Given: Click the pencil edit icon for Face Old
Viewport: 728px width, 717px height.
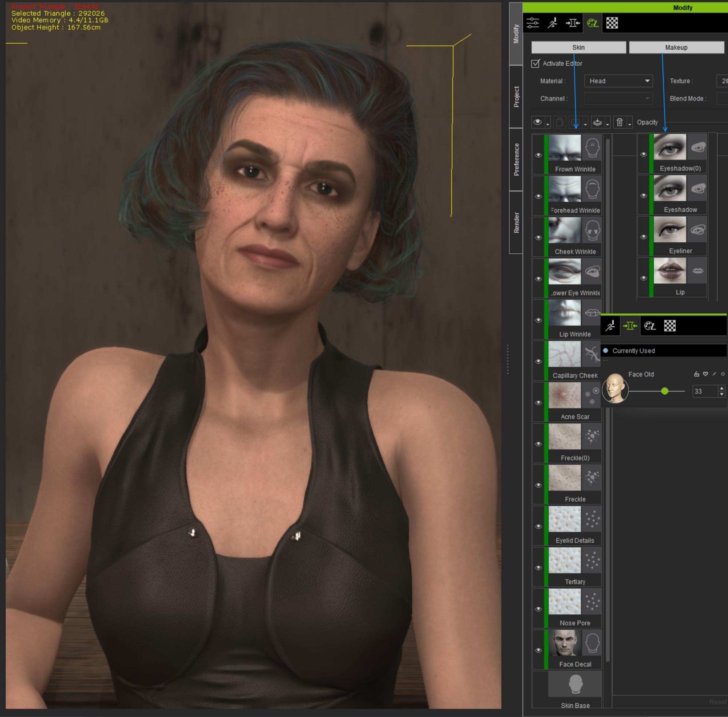Looking at the screenshot, I should tap(714, 374).
